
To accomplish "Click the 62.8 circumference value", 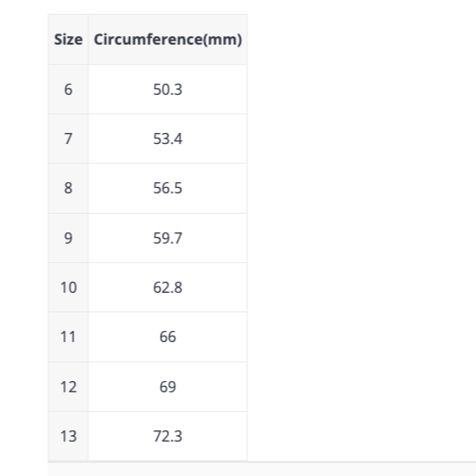I will 167,287.
